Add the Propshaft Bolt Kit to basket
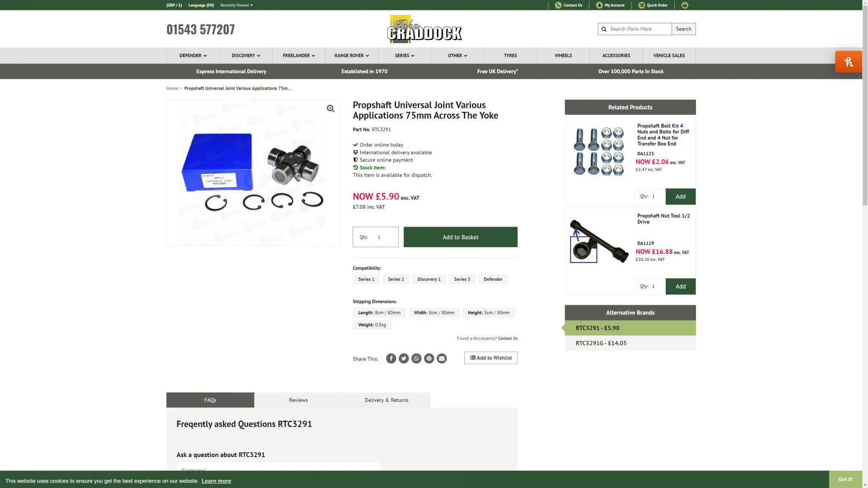Image resolution: width=868 pixels, height=488 pixels. coord(680,196)
